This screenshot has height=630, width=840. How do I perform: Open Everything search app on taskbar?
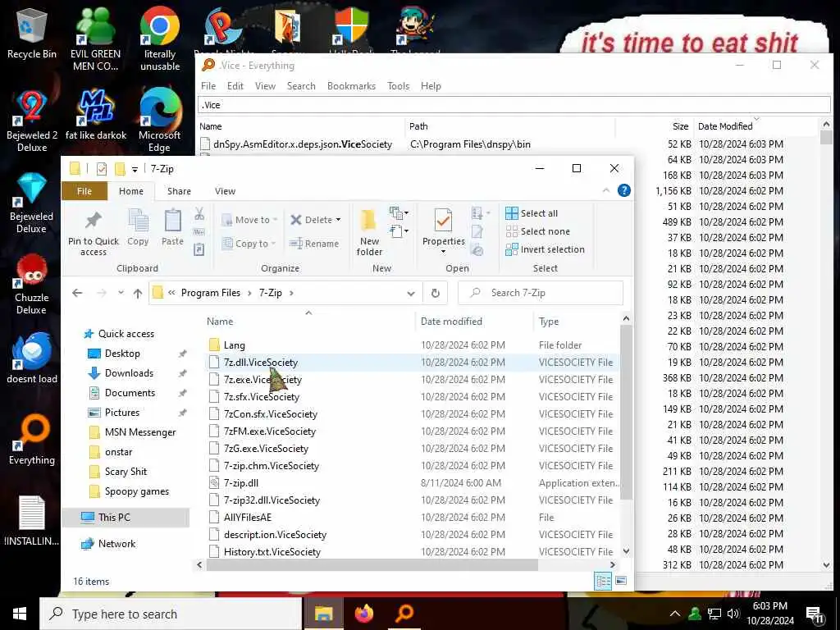pyautogui.click(x=405, y=614)
